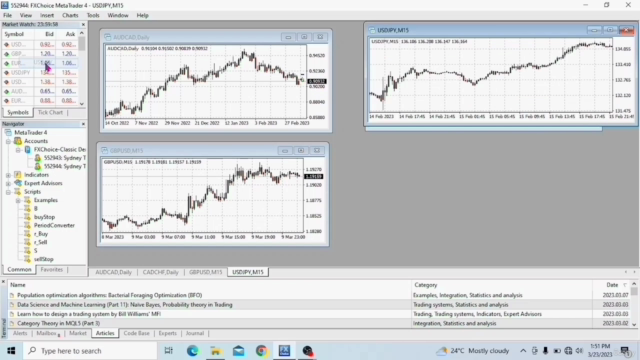The height and width of the screenshot is (360, 640).
Task: Select the r_Sell script
Action: click(x=41, y=242)
